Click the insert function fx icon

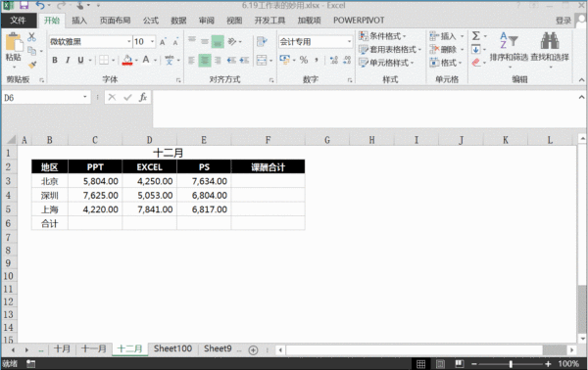point(143,97)
